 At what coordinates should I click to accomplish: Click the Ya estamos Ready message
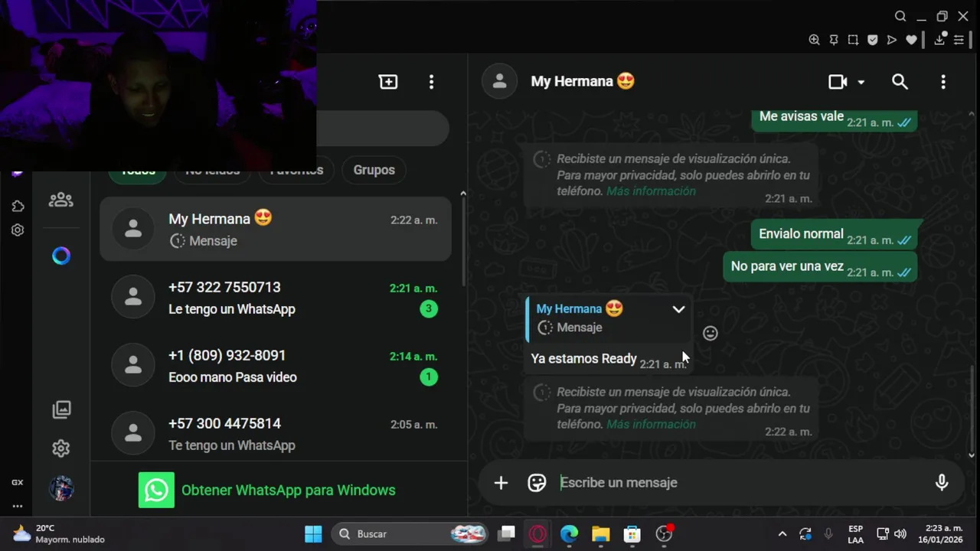(x=584, y=359)
